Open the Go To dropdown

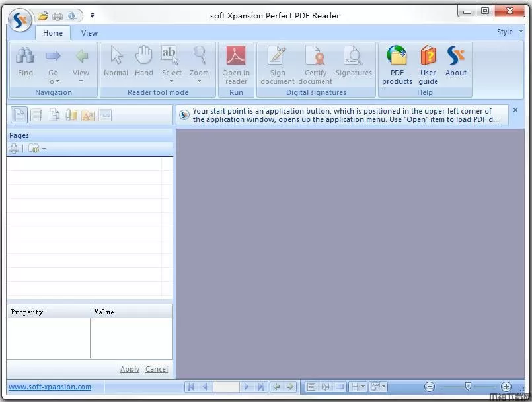[x=53, y=65]
